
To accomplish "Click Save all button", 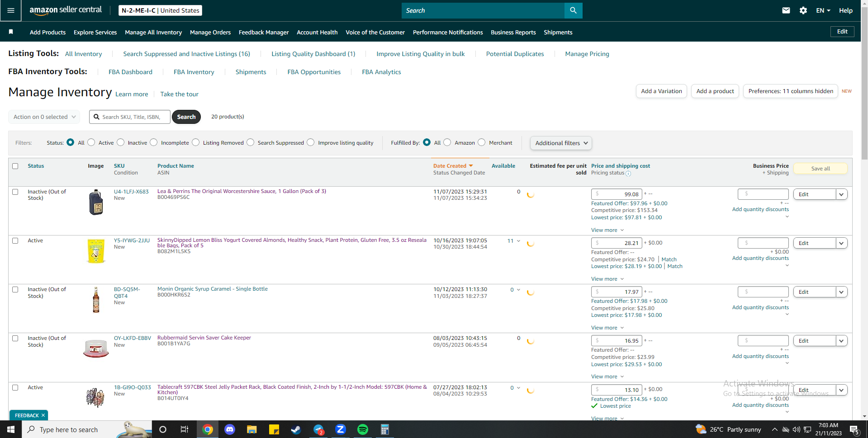I will 821,169.
